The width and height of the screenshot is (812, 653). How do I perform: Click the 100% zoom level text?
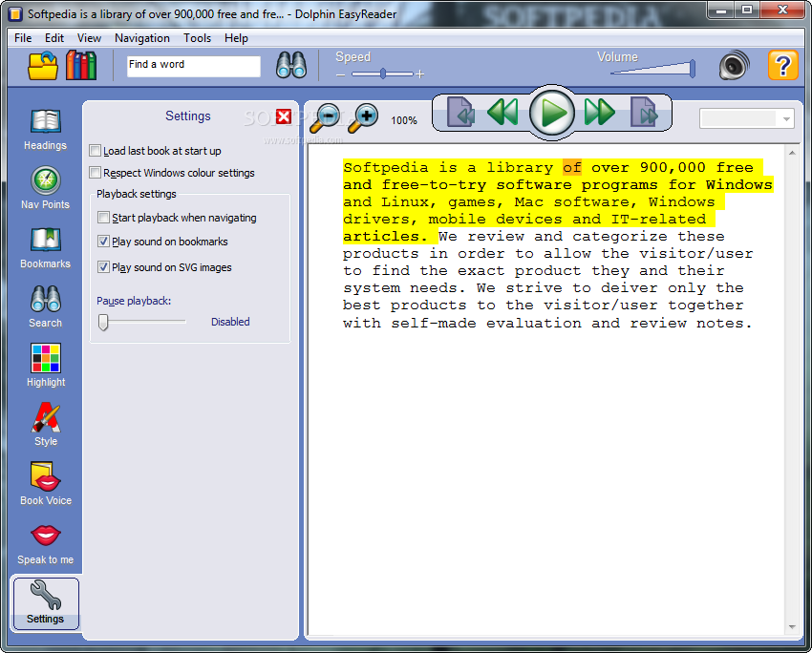[404, 120]
